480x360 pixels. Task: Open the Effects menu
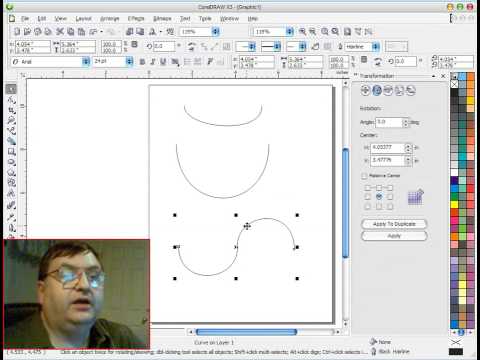point(136,18)
